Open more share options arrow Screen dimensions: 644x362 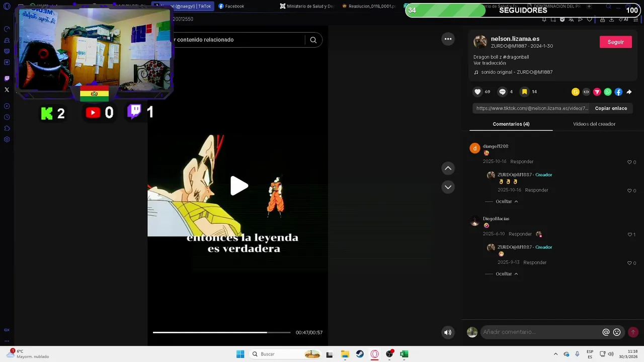629,92
